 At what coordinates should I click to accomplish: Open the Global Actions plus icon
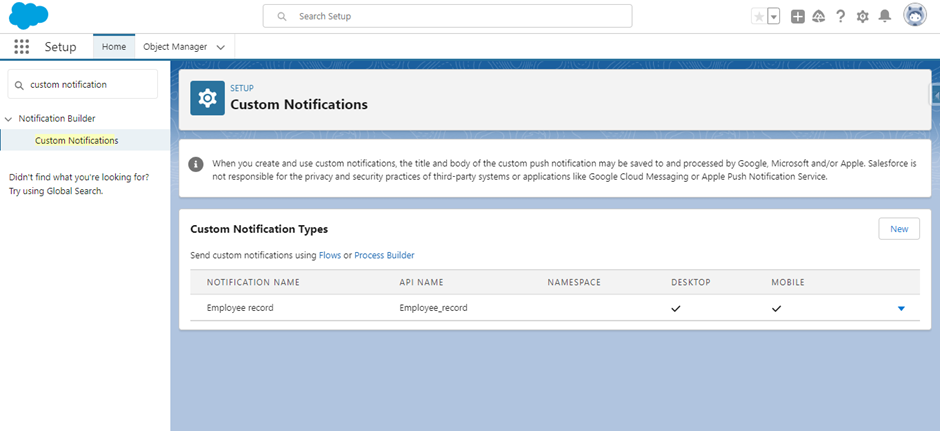pyautogui.click(x=797, y=17)
